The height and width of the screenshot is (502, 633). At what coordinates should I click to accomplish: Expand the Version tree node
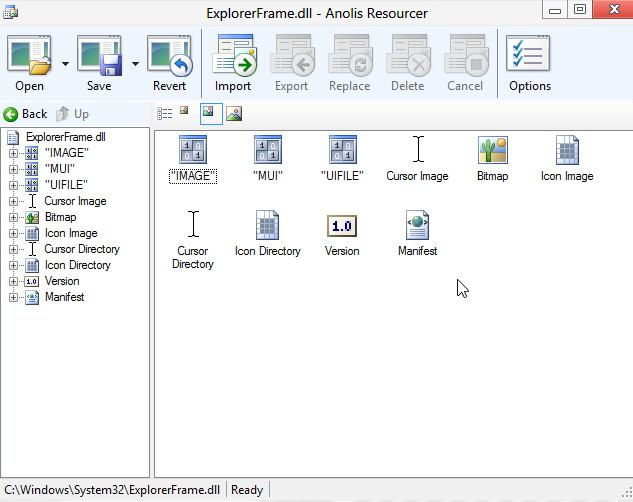[x=13, y=281]
